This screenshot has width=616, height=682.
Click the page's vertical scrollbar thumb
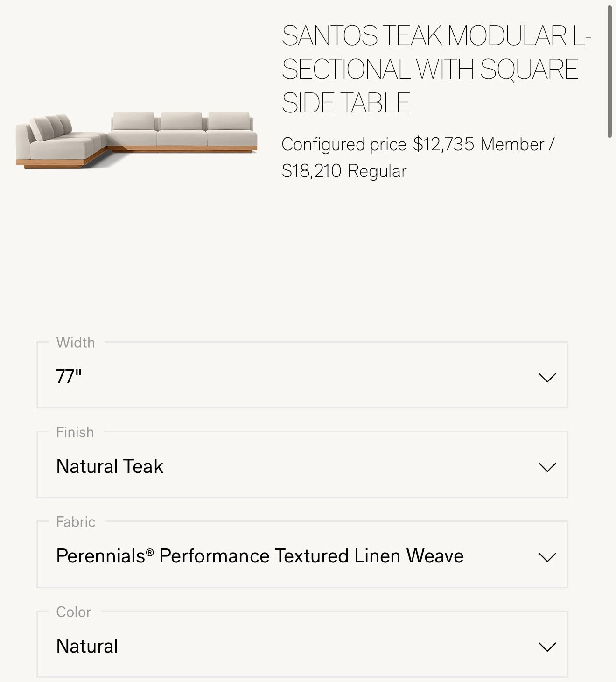pyautogui.click(x=609, y=70)
